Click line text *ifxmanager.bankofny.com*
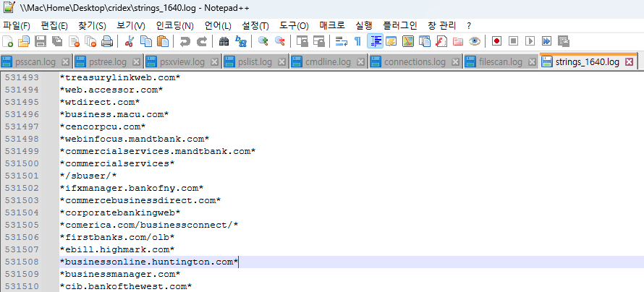The height and width of the screenshot is (292, 644). point(132,188)
